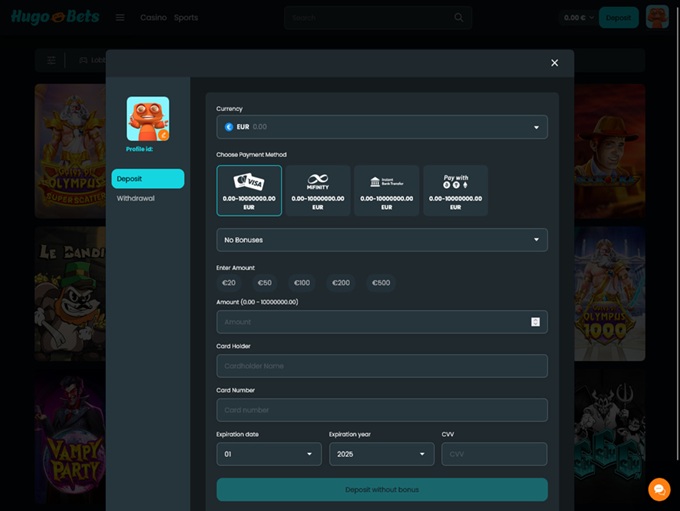Select the Deposit tab in sidebar

pos(147,179)
